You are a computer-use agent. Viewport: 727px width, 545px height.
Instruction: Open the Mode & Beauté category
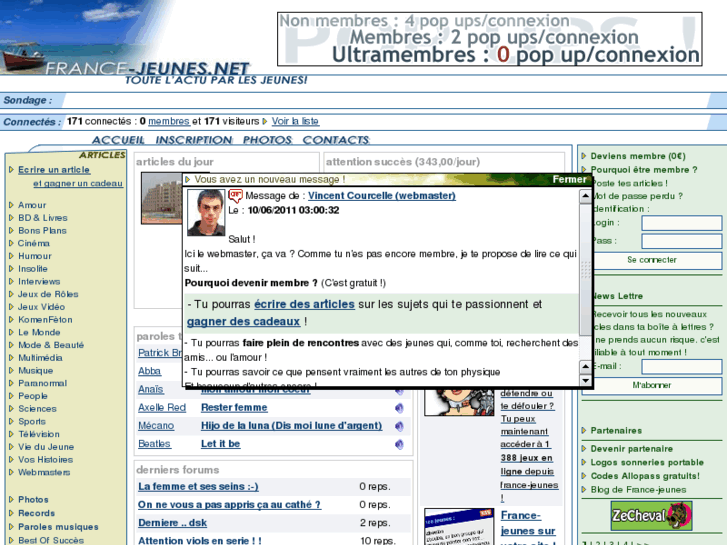coord(51,345)
